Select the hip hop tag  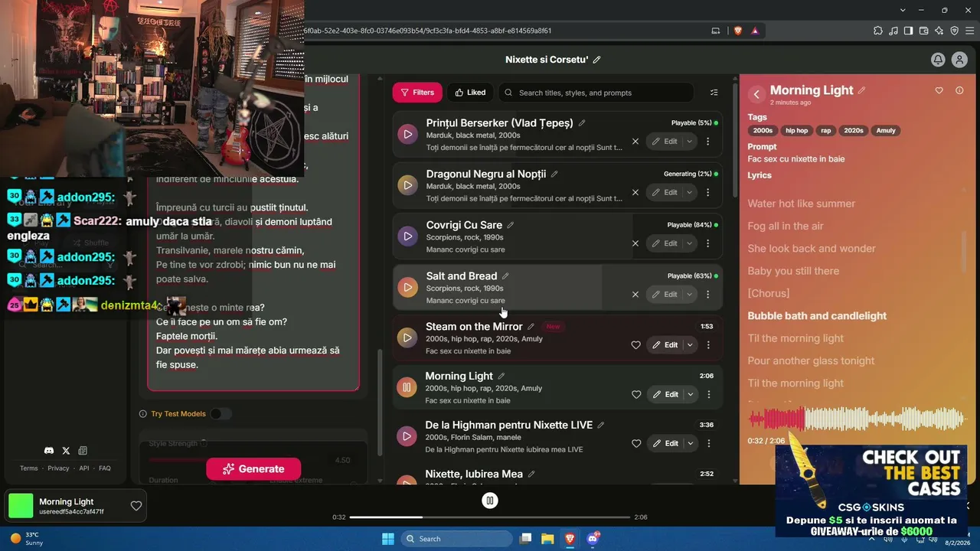tap(796, 131)
